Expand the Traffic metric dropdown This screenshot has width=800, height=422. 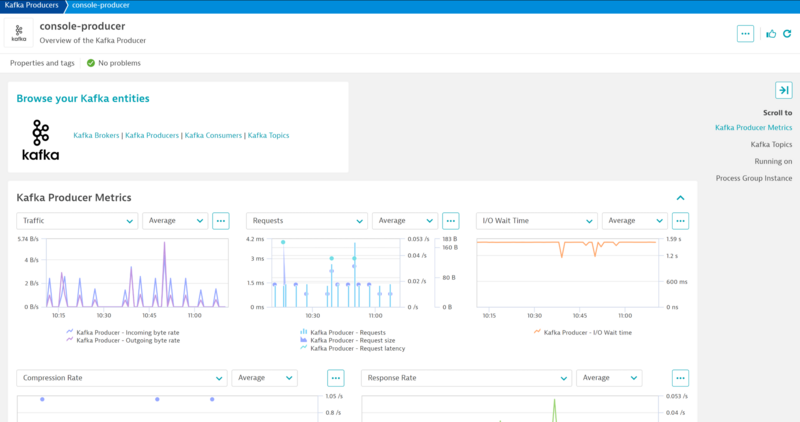[77, 221]
